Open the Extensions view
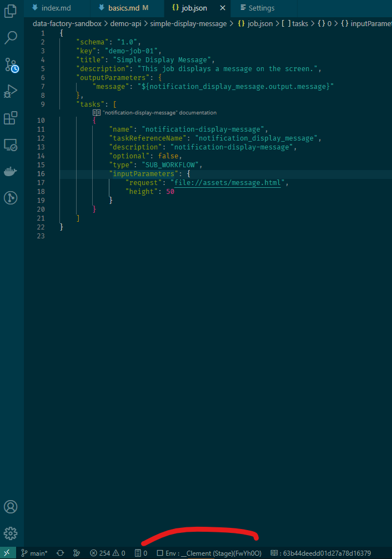 coord(11,118)
